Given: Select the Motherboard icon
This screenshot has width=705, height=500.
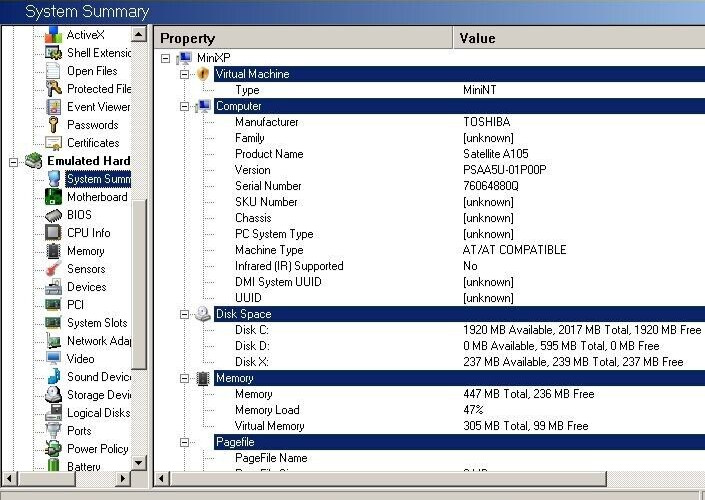Looking at the screenshot, I should pos(54,197).
